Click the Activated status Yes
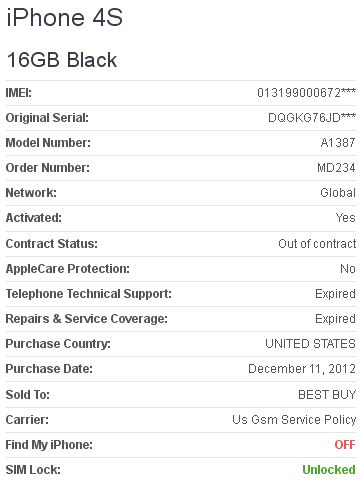Viewport: 361px width, 481px height. click(346, 218)
